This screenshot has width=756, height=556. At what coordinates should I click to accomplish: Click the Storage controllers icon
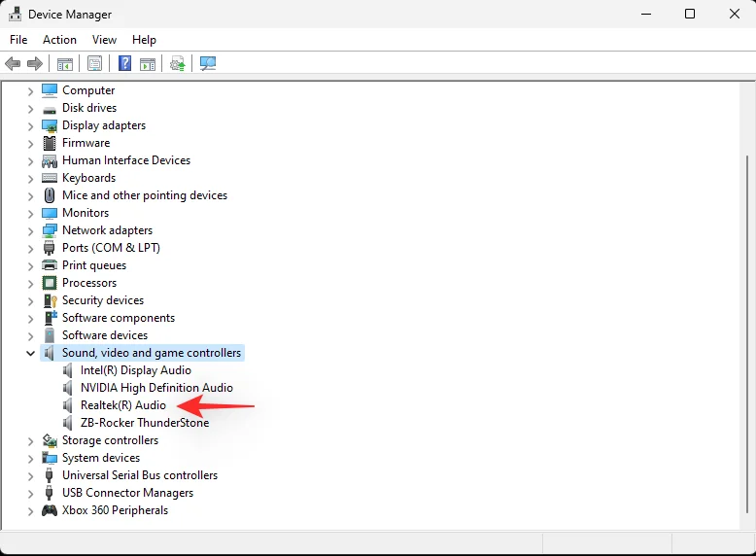[x=50, y=440]
